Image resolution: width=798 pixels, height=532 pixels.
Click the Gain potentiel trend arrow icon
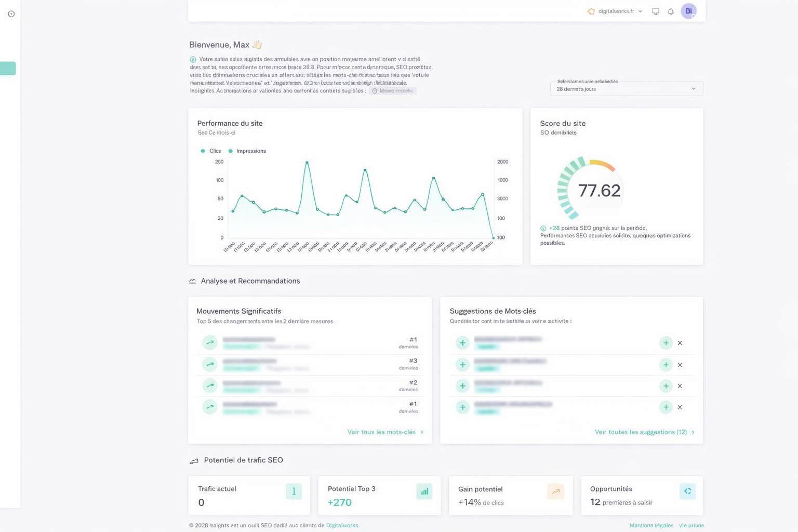coord(555,491)
